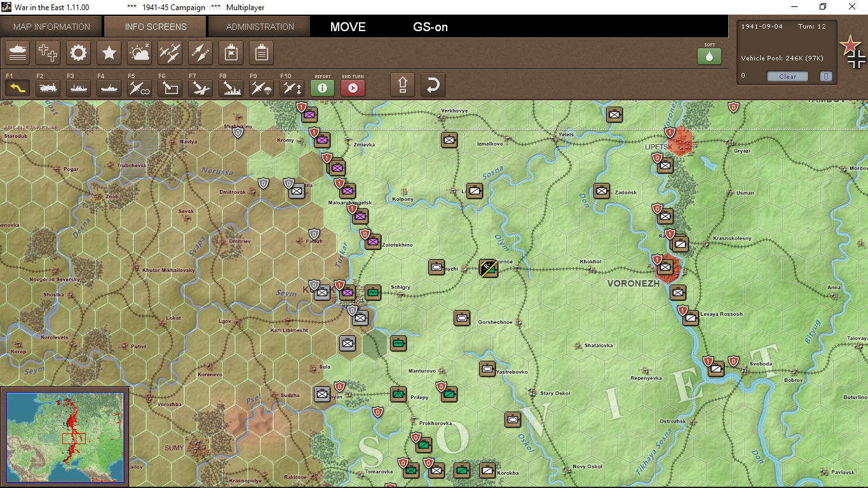This screenshot has width=868, height=488.
Task: Open the air doctrine planes icon
Action: [x=170, y=53]
